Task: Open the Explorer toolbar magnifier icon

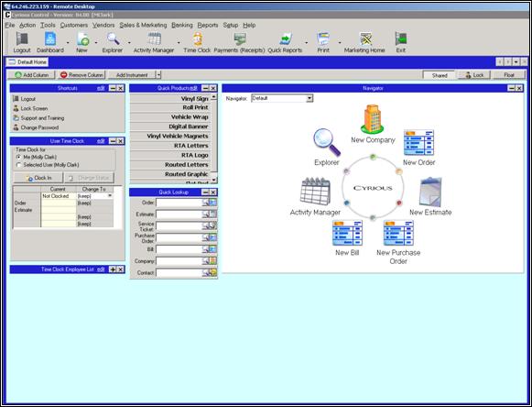Action: pos(113,39)
